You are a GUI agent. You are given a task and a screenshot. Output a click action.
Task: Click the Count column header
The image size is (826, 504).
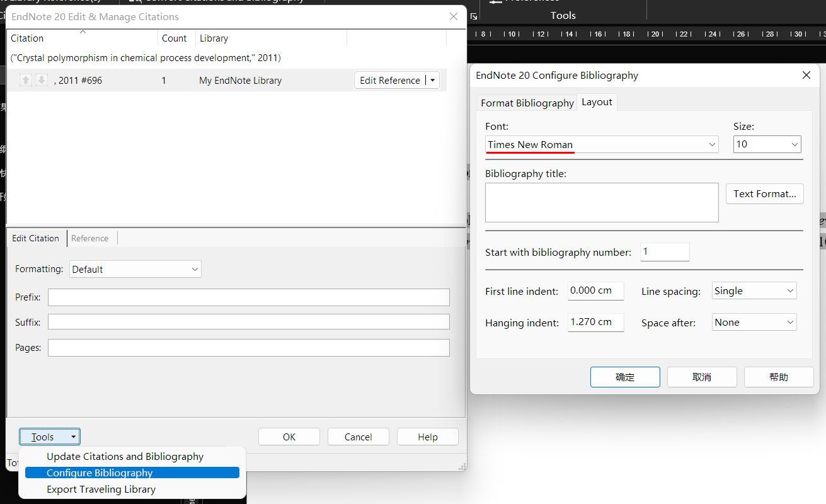tap(176, 38)
